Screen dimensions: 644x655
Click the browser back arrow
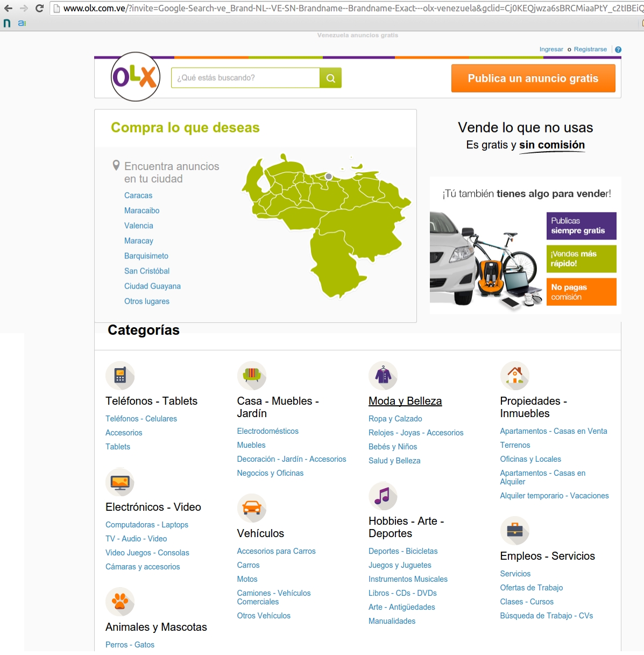[x=8, y=8]
